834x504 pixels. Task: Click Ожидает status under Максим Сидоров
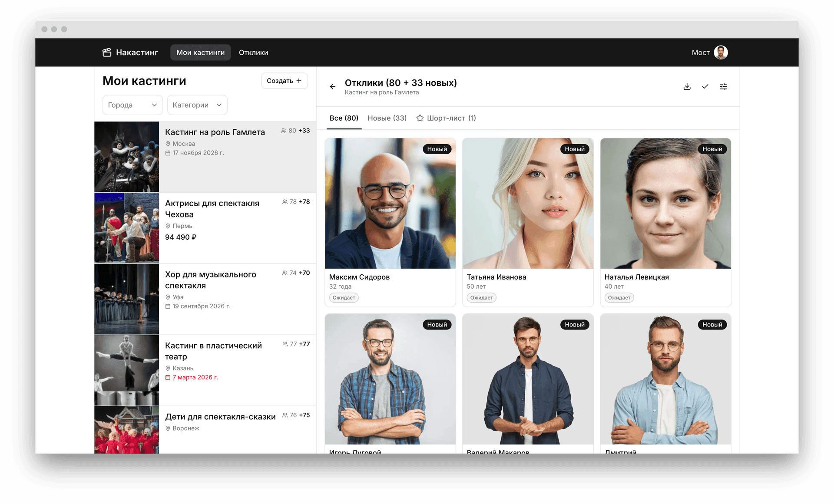tap(344, 298)
